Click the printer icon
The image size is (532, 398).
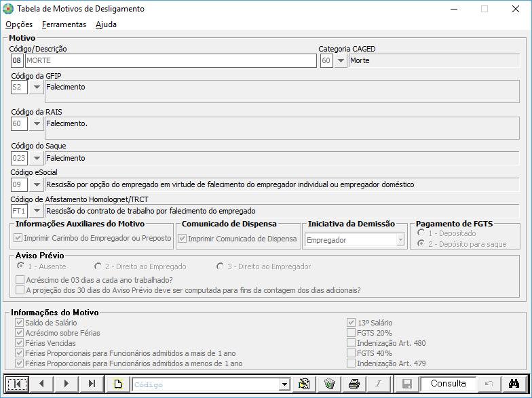point(354,384)
